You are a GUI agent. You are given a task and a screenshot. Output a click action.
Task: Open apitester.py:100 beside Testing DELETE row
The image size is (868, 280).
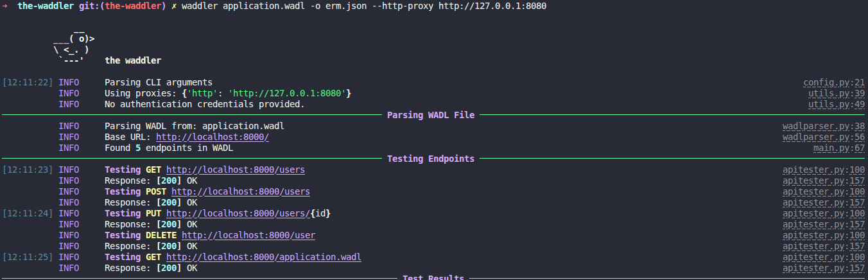[824, 236]
